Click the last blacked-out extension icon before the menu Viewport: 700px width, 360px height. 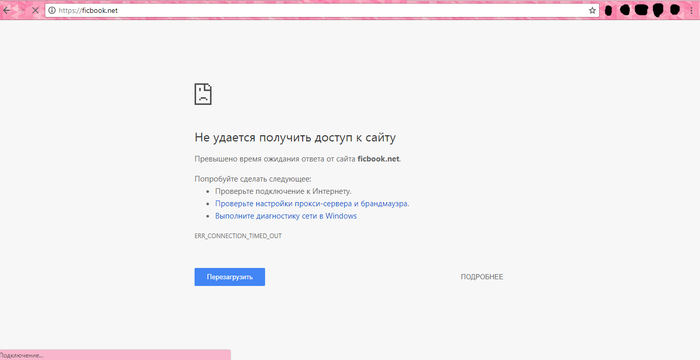pos(675,9)
